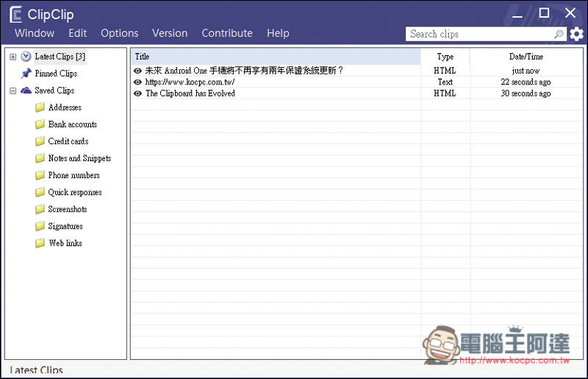Preview The Clipboard has Evolved eye icon

click(137, 93)
